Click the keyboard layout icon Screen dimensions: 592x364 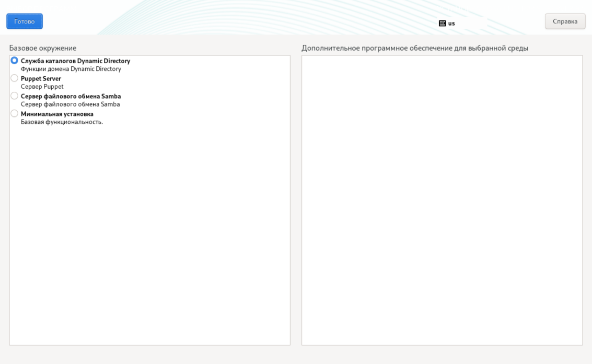pyautogui.click(x=442, y=24)
